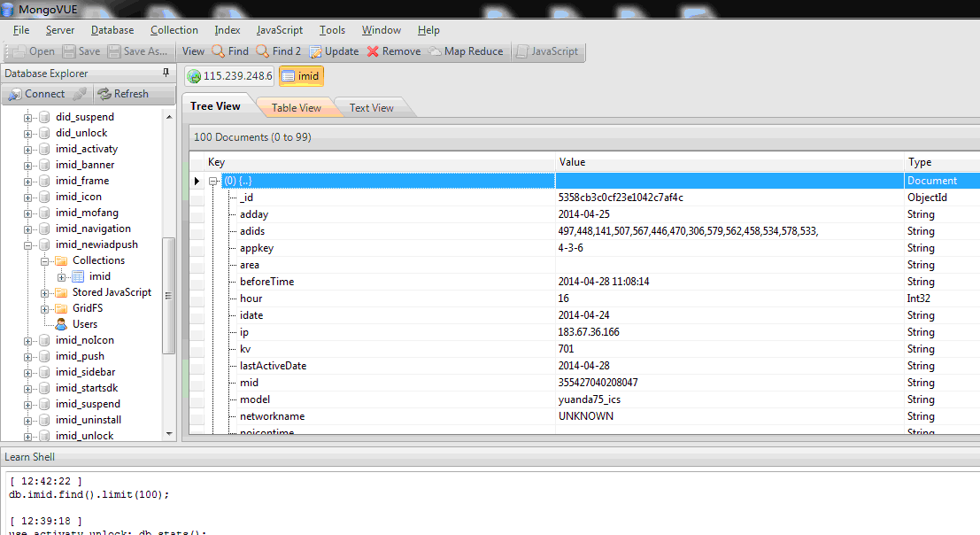Click the Open toolbar button
The width and height of the screenshot is (980, 535).
(34, 51)
